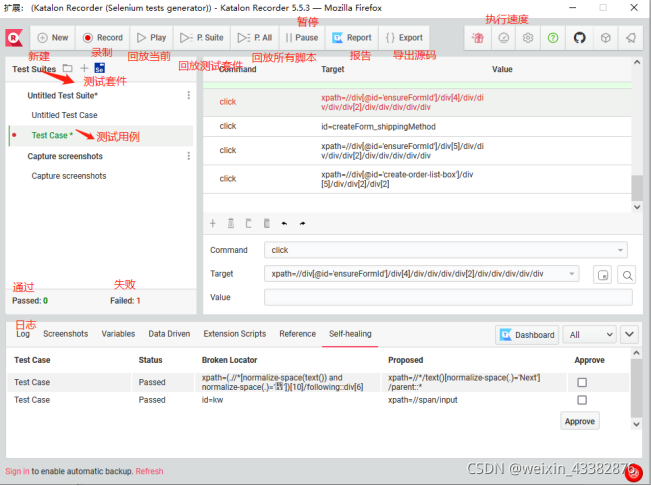This screenshot has height=486, width=651.
Task: Switch to the Variables tab
Action: (118, 334)
